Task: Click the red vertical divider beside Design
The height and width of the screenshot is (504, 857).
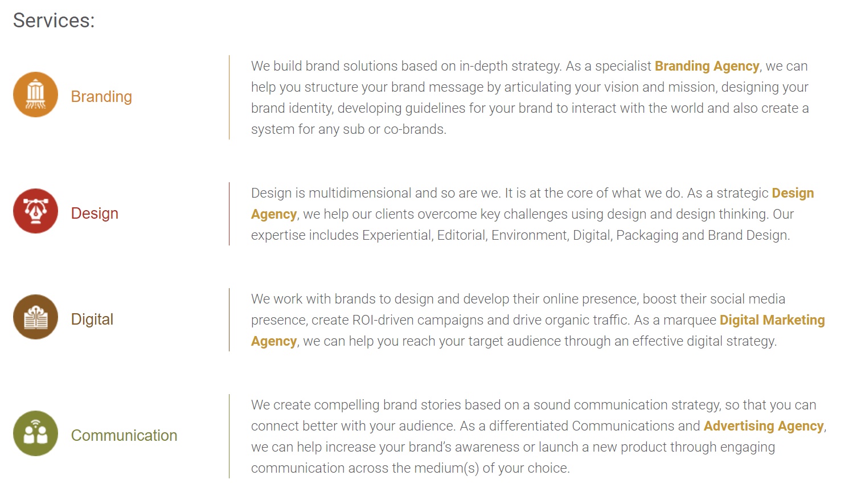Action: coord(229,214)
